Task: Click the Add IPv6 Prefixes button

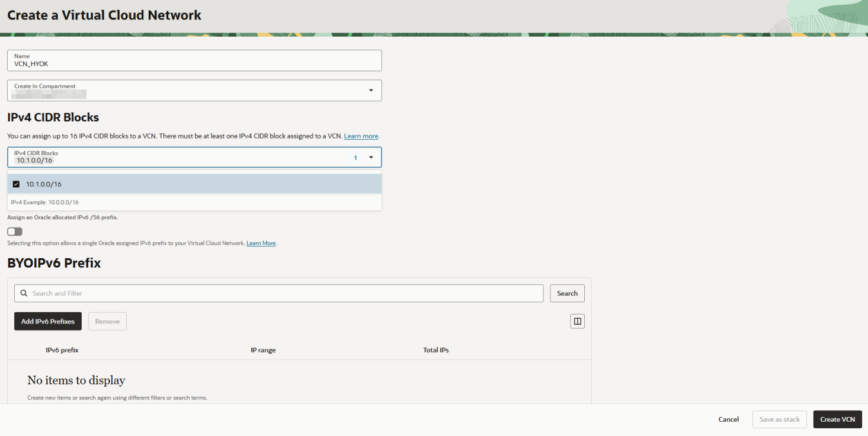Action: click(48, 321)
